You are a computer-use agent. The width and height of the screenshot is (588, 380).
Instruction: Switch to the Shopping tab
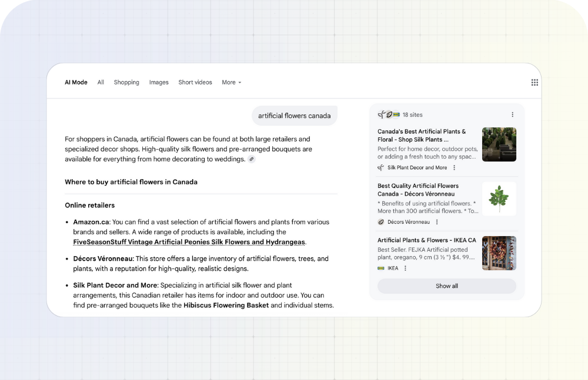coord(126,83)
